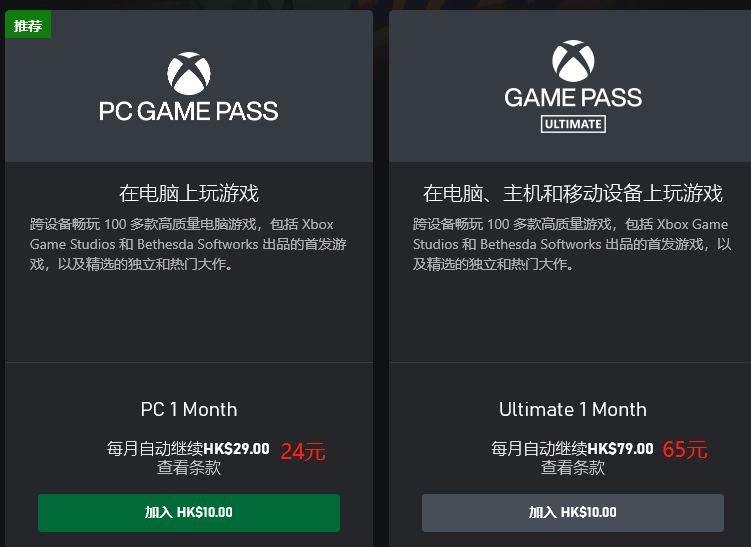Viewport: 751px width, 547px height.
Task: Open 查看条款 terms link under PC plan
Action: coord(189,467)
